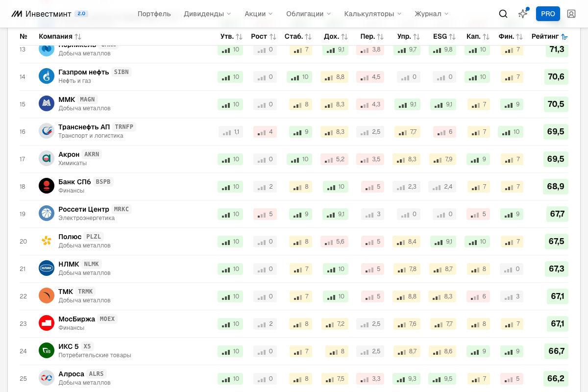Click the НЛМК company logo

[47, 268]
